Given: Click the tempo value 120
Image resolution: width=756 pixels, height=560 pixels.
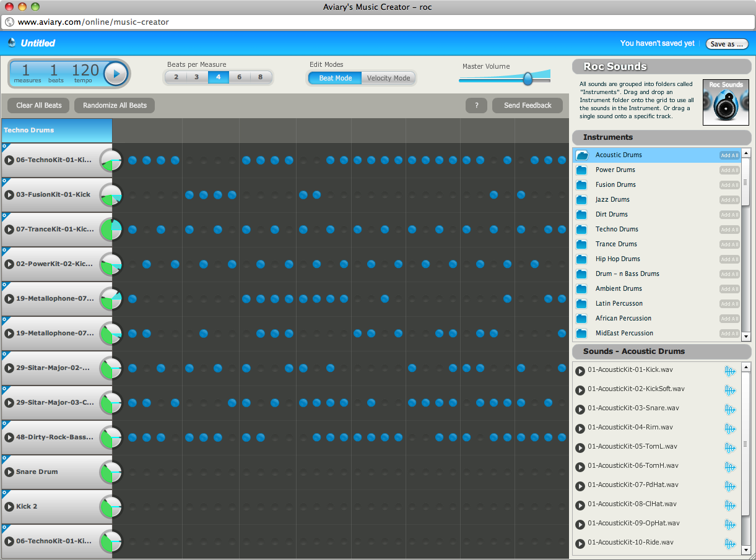Looking at the screenshot, I should (x=85, y=70).
